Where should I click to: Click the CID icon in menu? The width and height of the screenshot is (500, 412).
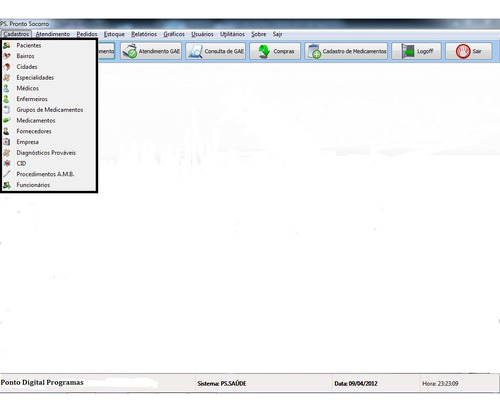[x=7, y=163]
